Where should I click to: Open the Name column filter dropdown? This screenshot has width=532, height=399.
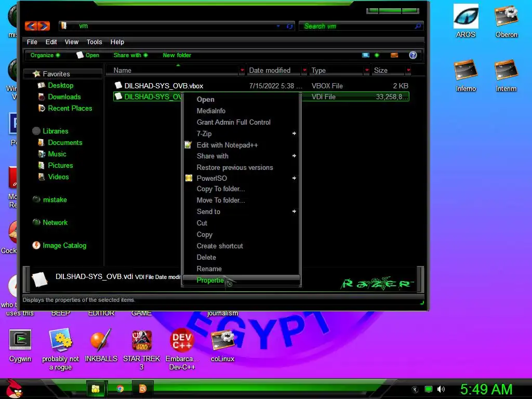point(242,70)
